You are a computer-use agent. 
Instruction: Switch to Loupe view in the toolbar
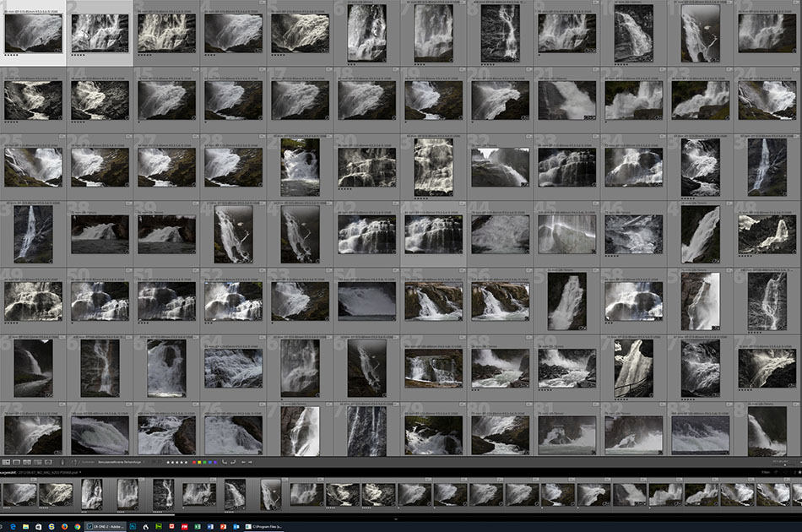[x=17, y=462]
